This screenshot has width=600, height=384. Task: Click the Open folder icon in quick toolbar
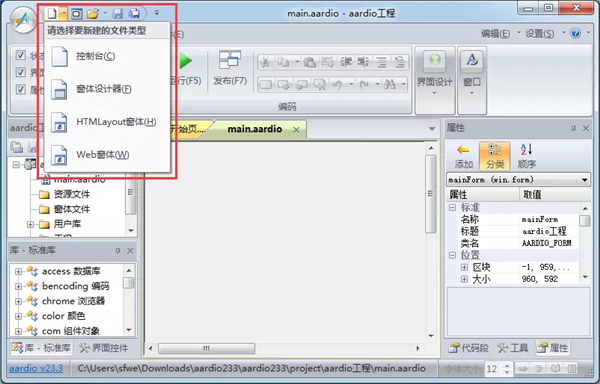(x=93, y=14)
